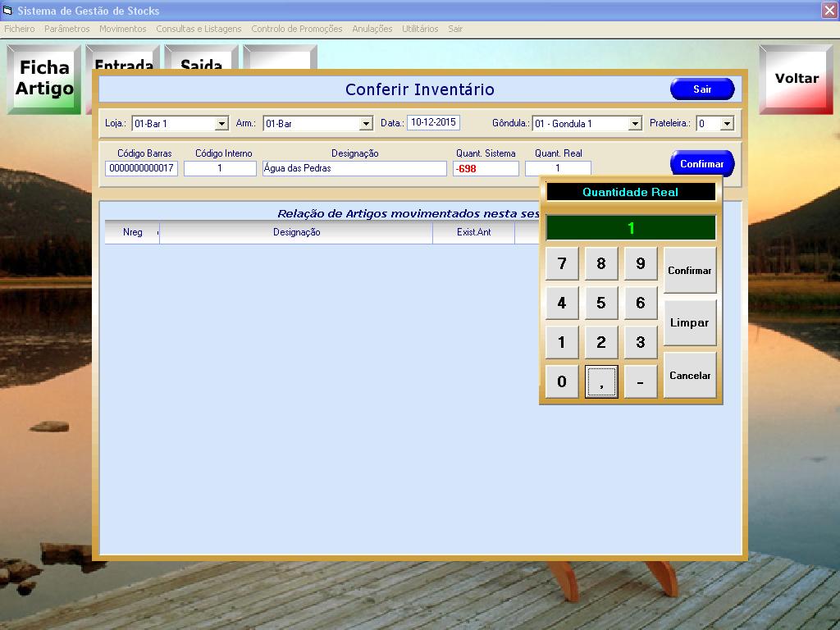This screenshot has width=840, height=630.
Task: Click the Código Barras input field
Action: [141, 169]
